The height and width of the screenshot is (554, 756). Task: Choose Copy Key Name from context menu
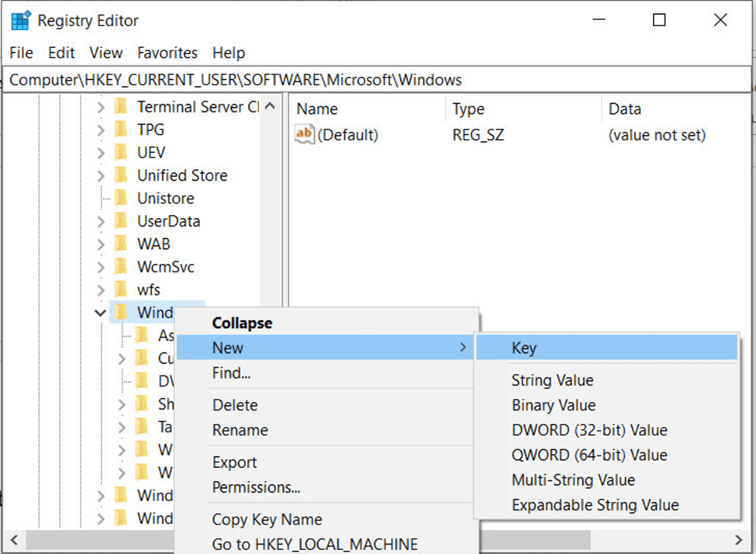point(267,520)
